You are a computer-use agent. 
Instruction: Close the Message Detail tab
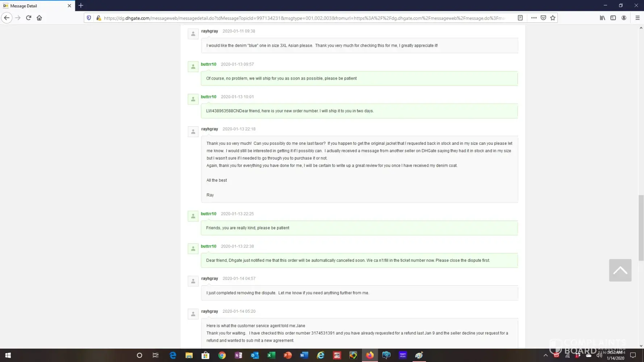point(69,6)
